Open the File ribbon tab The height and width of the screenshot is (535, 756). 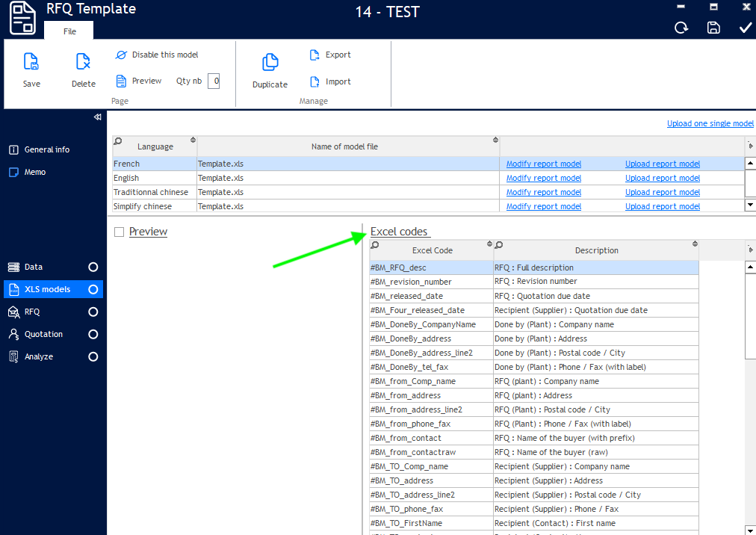69,31
